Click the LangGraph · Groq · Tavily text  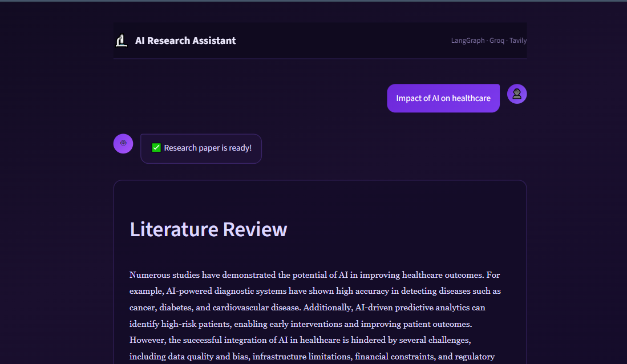(488, 41)
